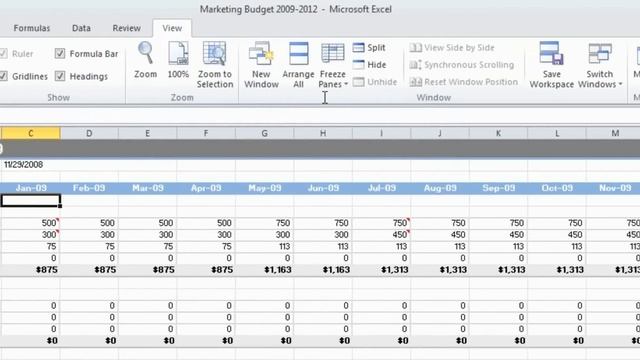
Task: Toggle the Ruler checkbox
Action: point(4,53)
